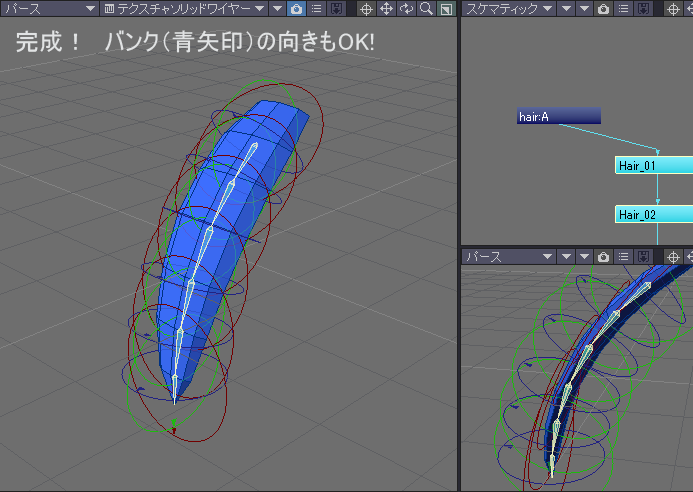The width and height of the screenshot is (693, 492).
Task: Toggle the maximize viewport icon in main viewport
Action: click(446, 8)
